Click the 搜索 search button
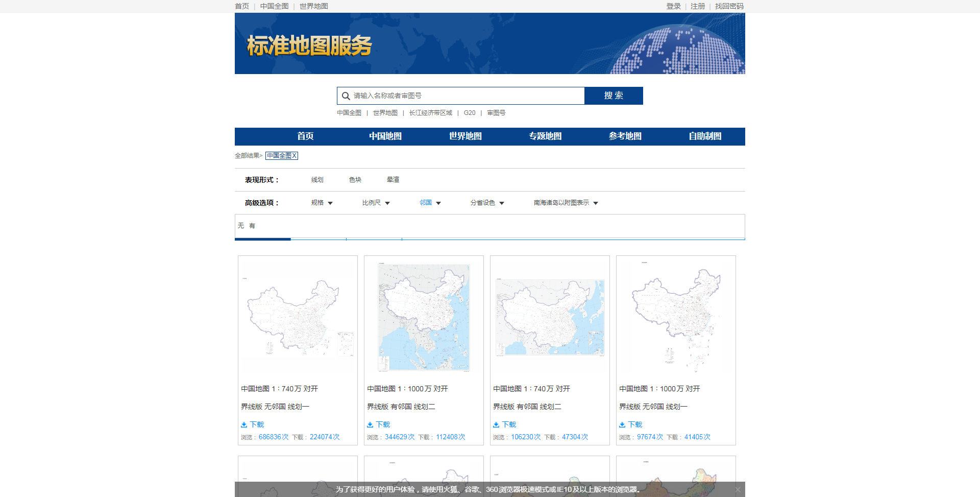Image resolution: width=980 pixels, height=497 pixels. [614, 96]
